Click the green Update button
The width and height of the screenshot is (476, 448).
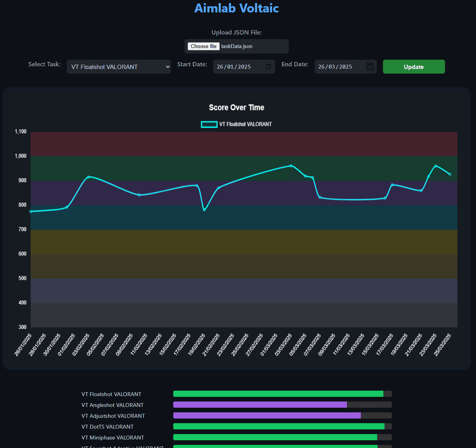(414, 67)
